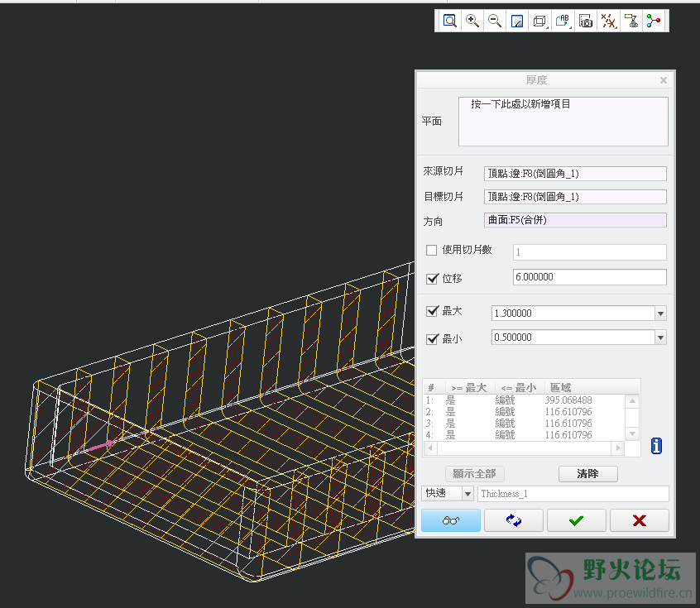
Task: Select result row 2 in the list
Action: click(525, 412)
